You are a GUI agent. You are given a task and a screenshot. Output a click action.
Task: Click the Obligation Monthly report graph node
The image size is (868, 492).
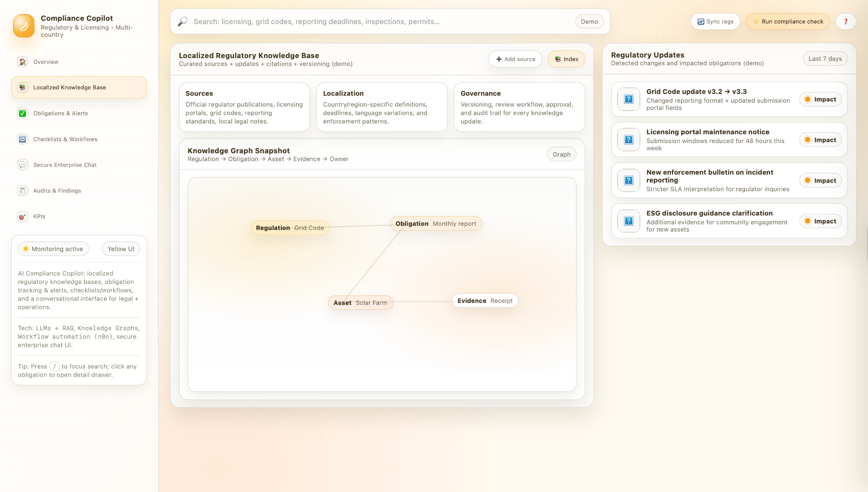tap(435, 224)
